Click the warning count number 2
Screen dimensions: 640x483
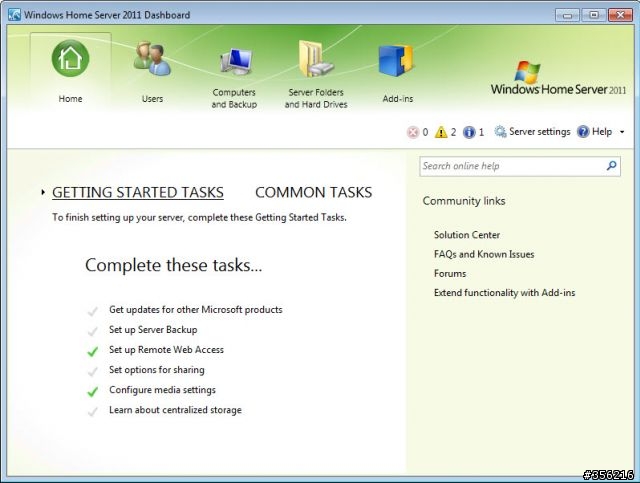pos(453,132)
